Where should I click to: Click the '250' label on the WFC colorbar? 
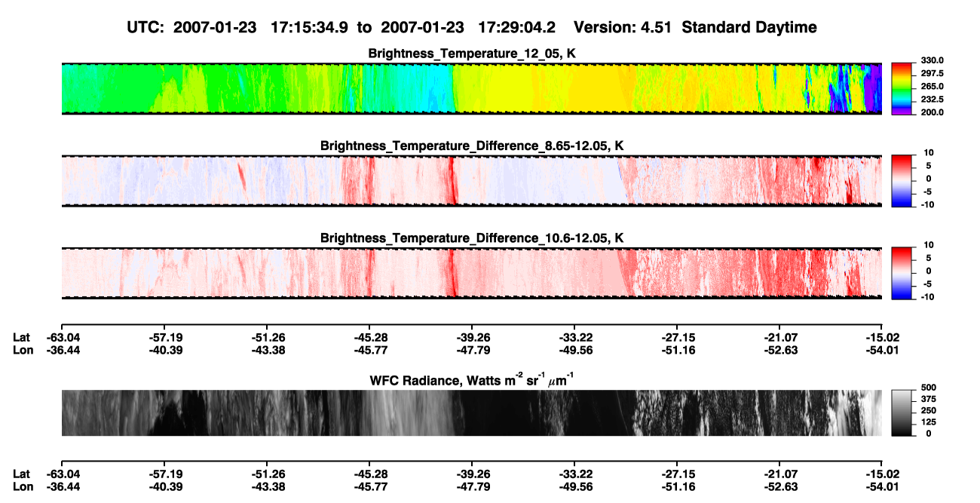point(928,411)
